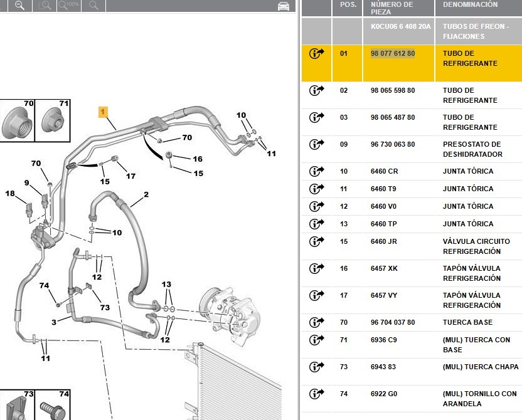
Task: Open info icon for 98 065 598 80
Action: [317, 90]
